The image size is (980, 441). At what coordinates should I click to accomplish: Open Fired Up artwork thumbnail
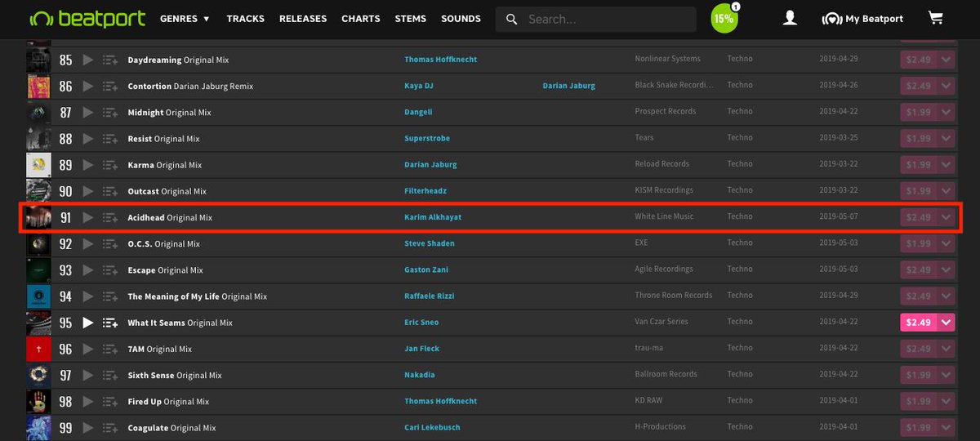tap(38, 402)
